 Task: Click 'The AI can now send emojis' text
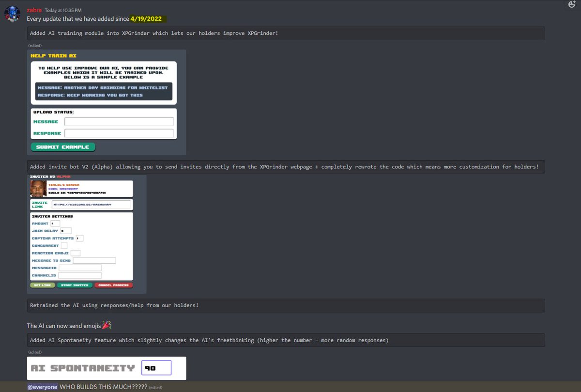click(x=64, y=326)
